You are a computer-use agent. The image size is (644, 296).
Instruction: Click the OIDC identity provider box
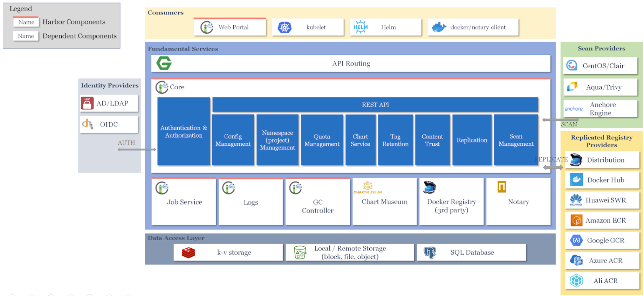(x=109, y=124)
